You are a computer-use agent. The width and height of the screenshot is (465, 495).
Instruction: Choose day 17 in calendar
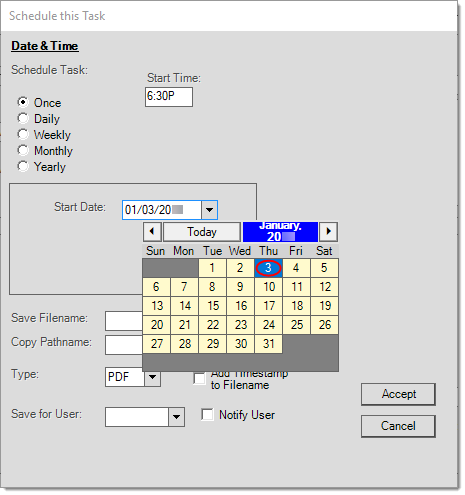click(x=268, y=306)
